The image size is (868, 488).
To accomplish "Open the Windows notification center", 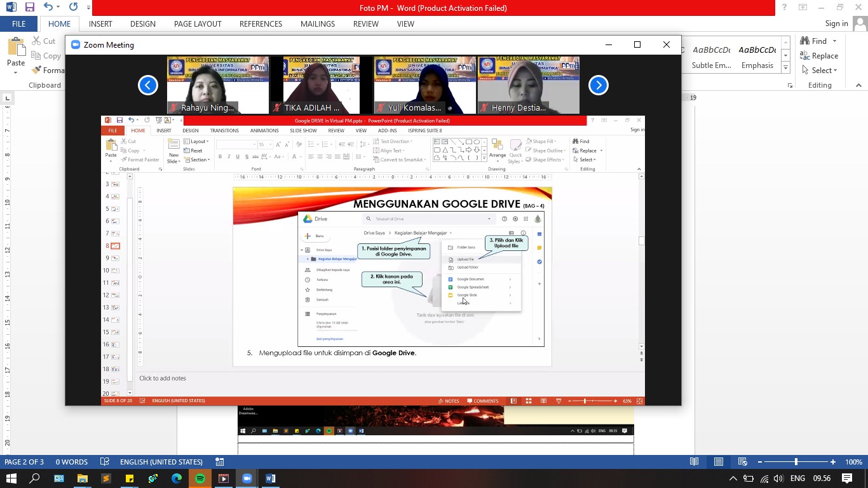I will pyautogui.click(x=847, y=478).
